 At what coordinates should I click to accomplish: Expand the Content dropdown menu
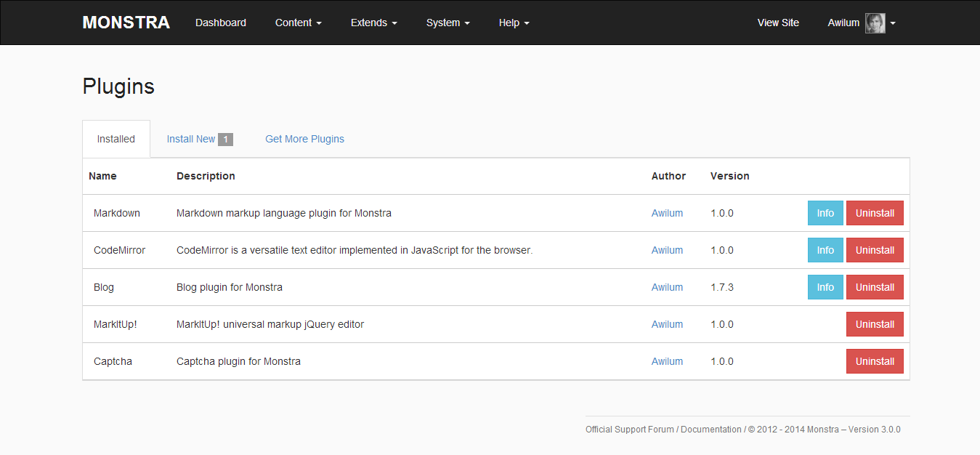coord(298,23)
